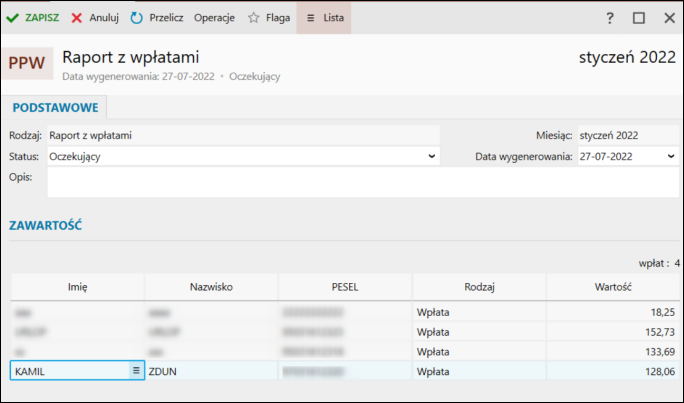Save the report with ZAPISZ

[x=33, y=18]
